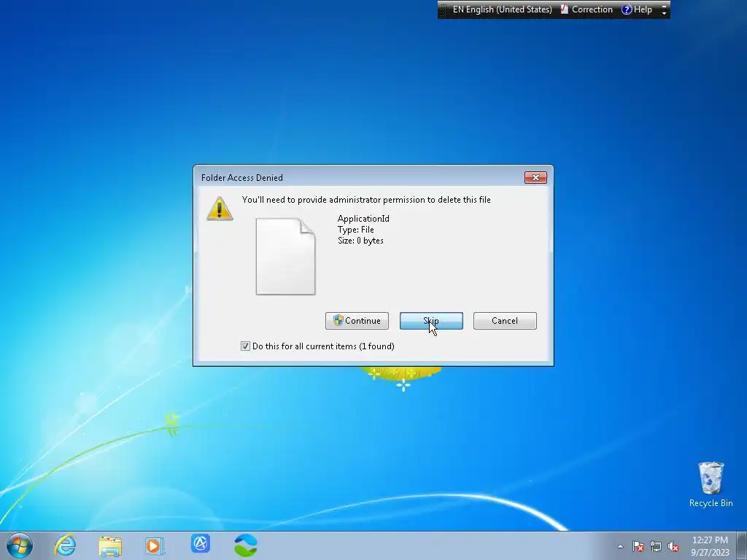Click the 'Type: File' text
This screenshot has height=560, width=747.
click(355, 230)
